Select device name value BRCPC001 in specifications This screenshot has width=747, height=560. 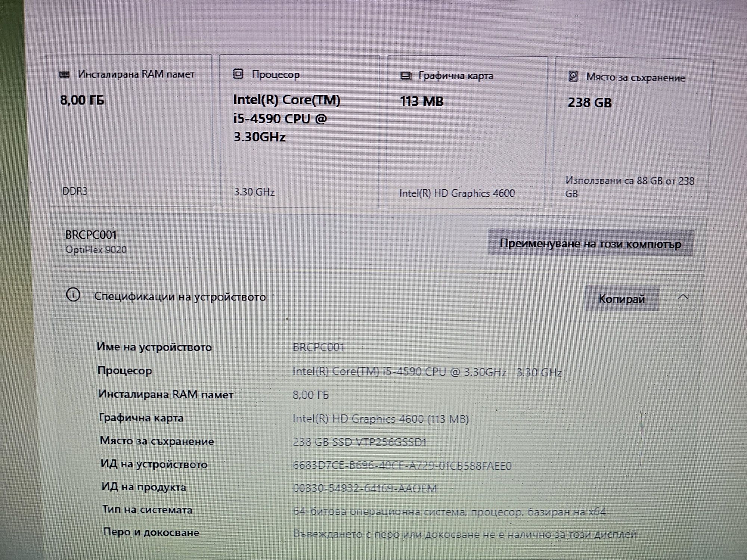point(318,348)
